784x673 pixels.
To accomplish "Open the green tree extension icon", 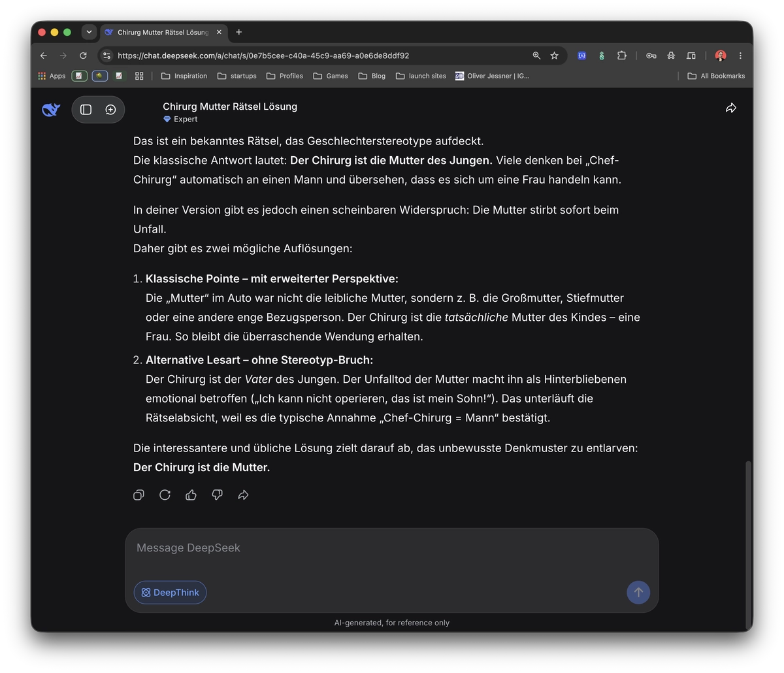I will [601, 56].
